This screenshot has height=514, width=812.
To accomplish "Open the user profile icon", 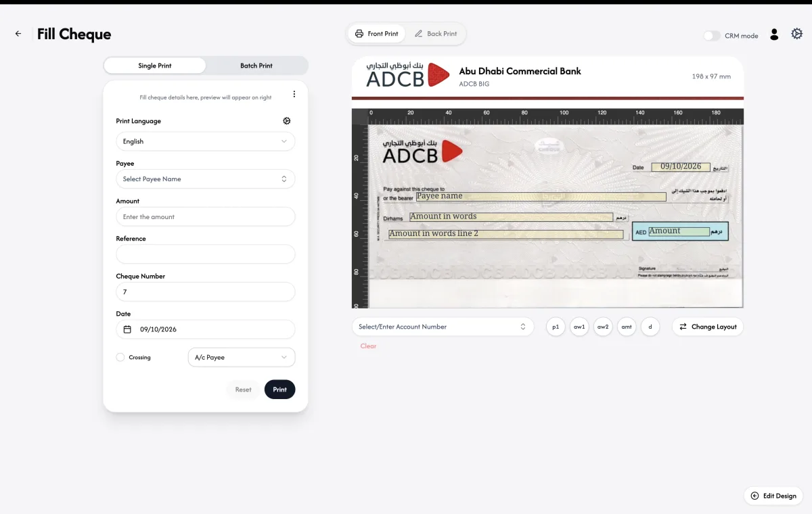I will (775, 34).
